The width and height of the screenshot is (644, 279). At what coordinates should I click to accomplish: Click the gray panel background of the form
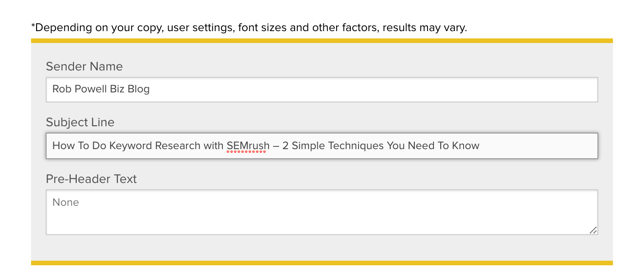pyautogui.click(x=320, y=249)
